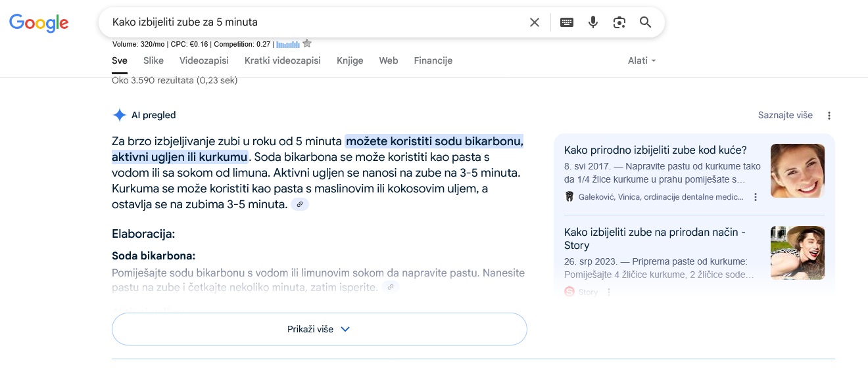Open the Alati tools dropdown
Viewport: 868px width, 377px height.
641,60
